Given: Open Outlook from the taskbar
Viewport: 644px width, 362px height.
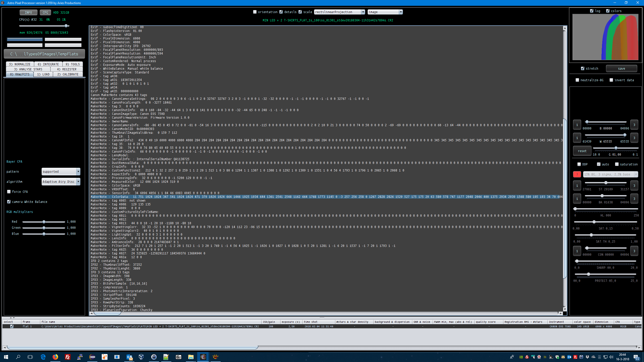Looking at the screenshot, I should click(x=129, y=357).
